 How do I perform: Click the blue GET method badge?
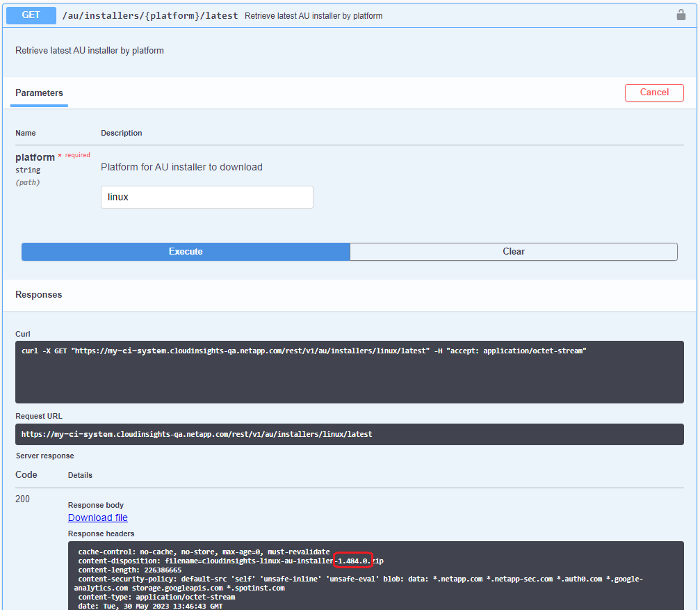click(31, 15)
